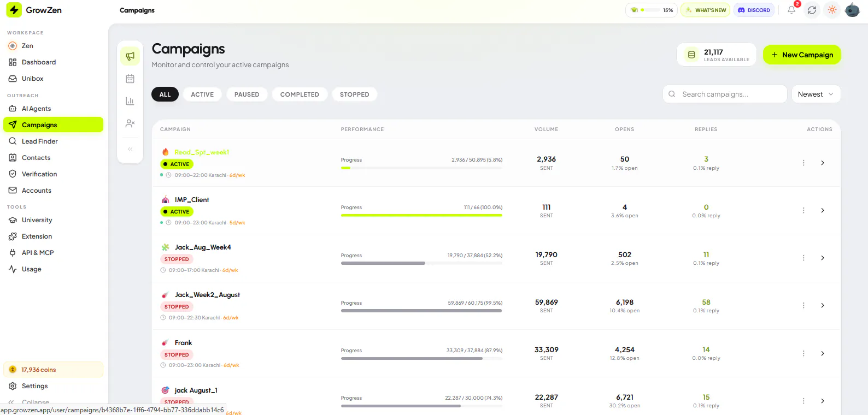Expand jack August_1 details arrow

[x=823, y=401]
